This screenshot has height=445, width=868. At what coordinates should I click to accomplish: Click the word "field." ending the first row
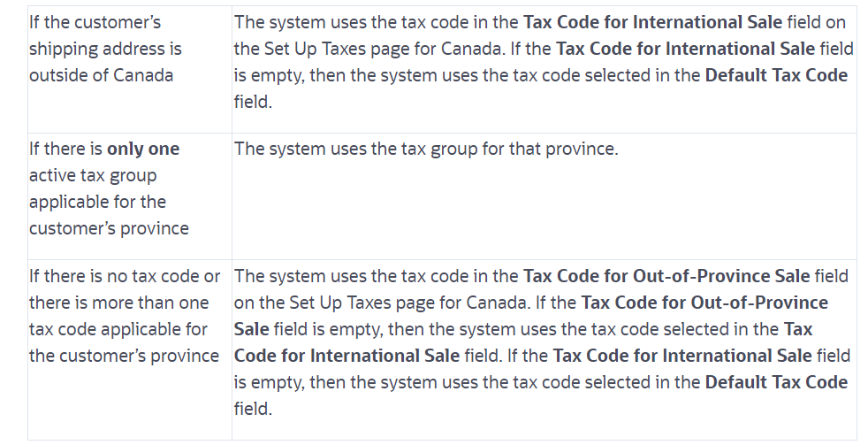click(253, 101)
